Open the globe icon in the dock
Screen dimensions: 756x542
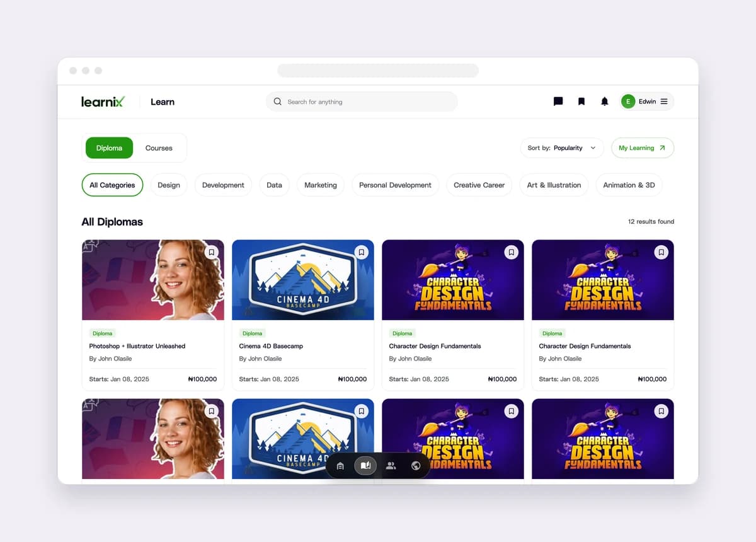click(x=416, y=466)
